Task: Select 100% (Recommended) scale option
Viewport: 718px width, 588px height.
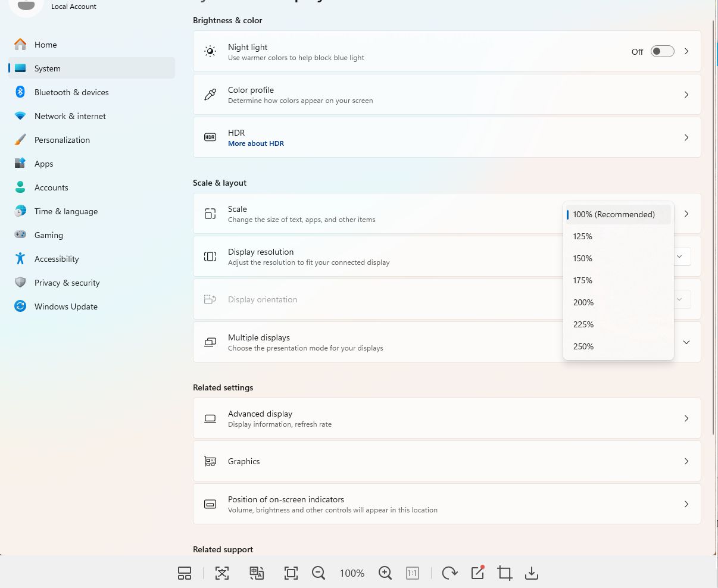Action: pos(614,214)
